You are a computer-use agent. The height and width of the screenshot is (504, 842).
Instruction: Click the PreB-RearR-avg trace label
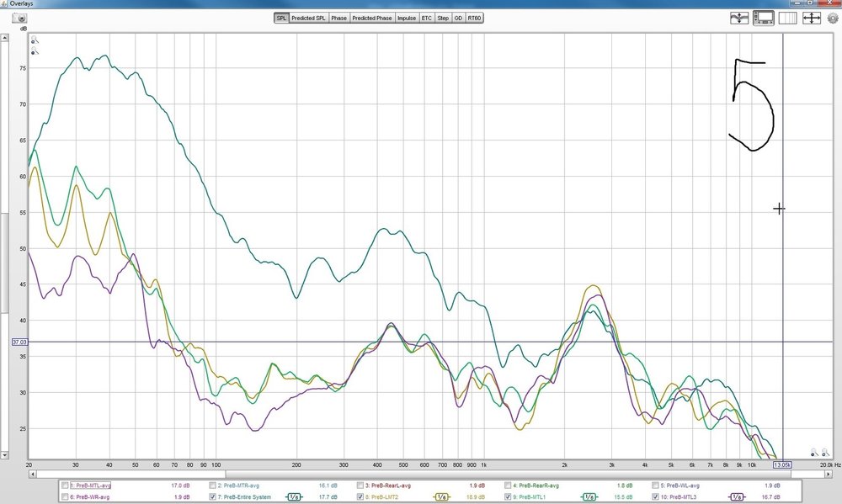click(x=536, y=485)
